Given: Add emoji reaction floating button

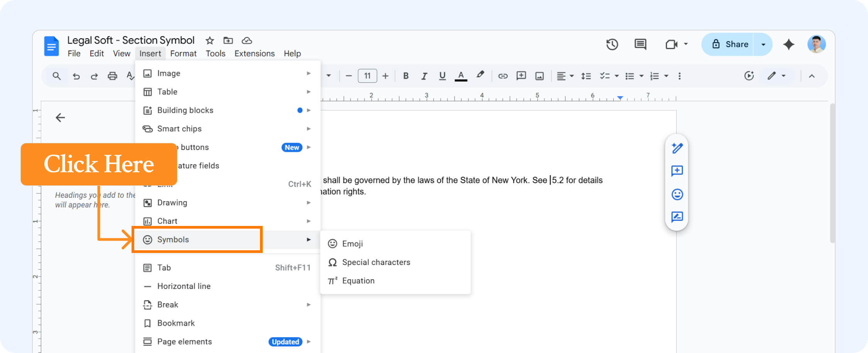Looking at the screenshot, I should [x=677, y=194].
